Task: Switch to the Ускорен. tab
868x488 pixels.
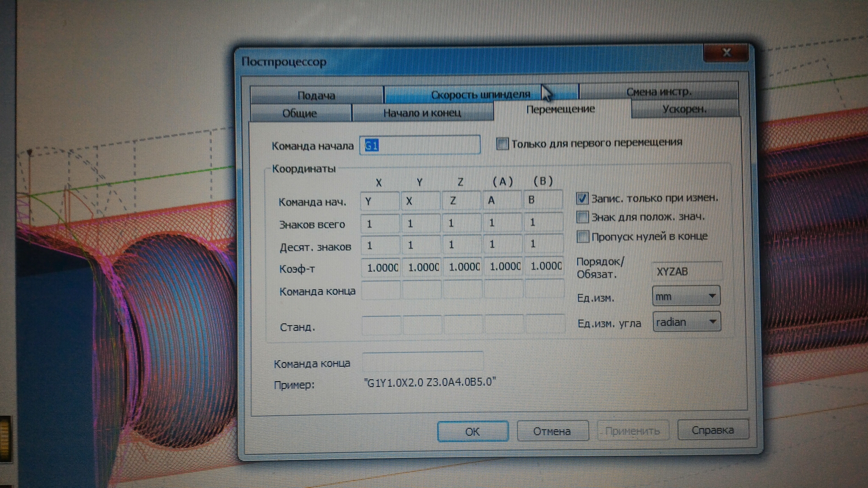Action: click(684, 109)
